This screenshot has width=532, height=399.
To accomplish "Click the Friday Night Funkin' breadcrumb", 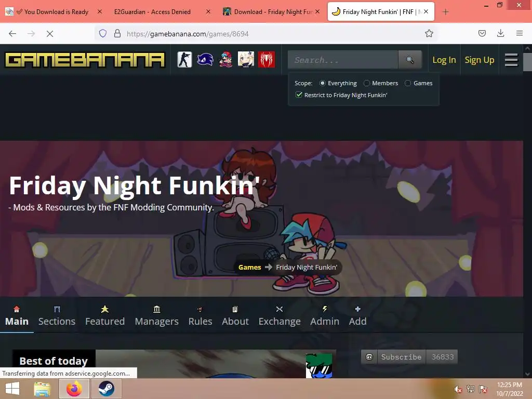I will point(307,268).
